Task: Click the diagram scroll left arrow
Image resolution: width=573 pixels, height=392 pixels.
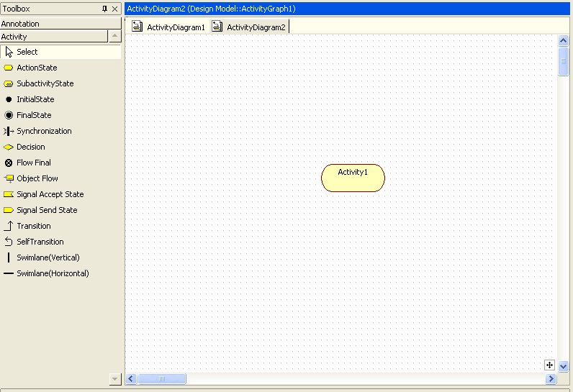Action: [x=132, y=379]
